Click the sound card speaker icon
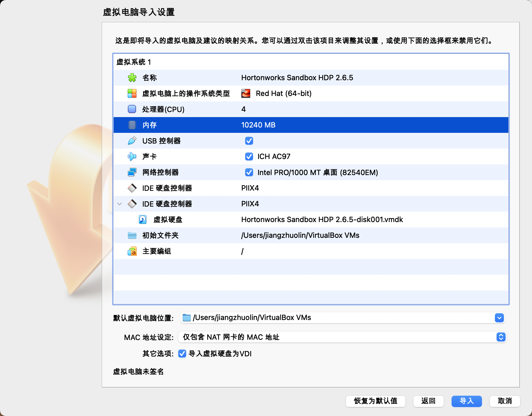 (132, 156)
